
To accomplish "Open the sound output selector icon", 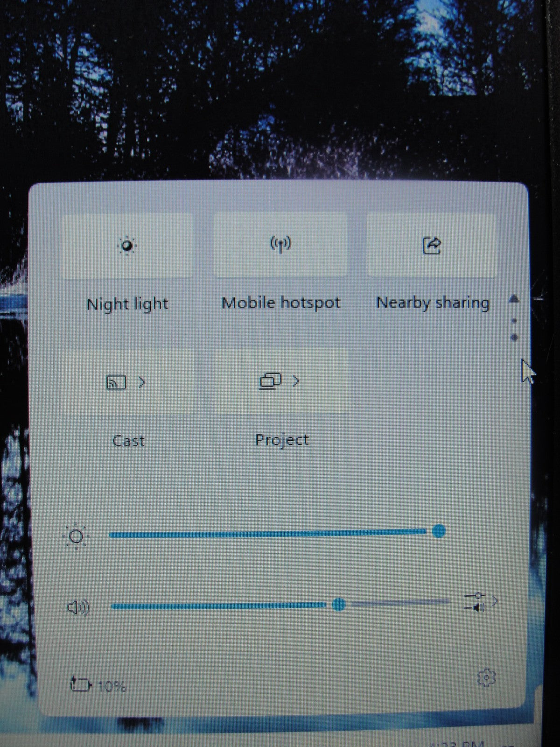I will (x=475, y=602).
